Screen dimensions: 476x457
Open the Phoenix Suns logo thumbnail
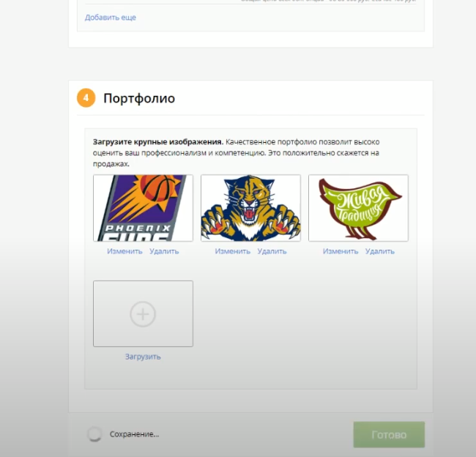tap(143, 208)
